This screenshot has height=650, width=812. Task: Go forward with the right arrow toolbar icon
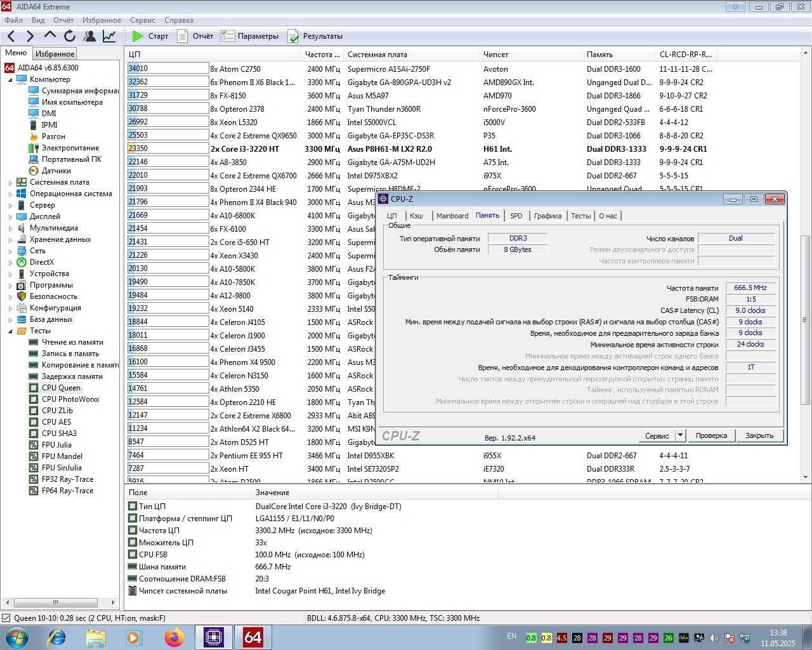pyautogui.click(x=30, y=36)
